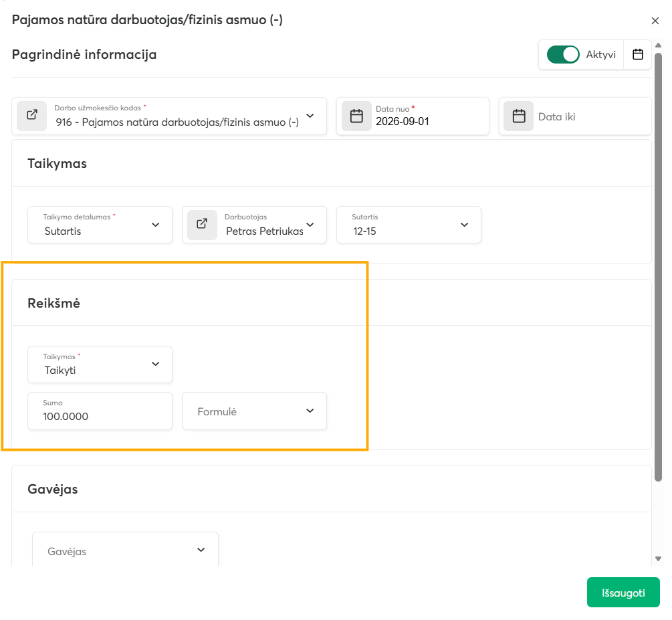Open the Formulė dropdown
Viewport: 672px width, 620px height.
click(255, 411)
